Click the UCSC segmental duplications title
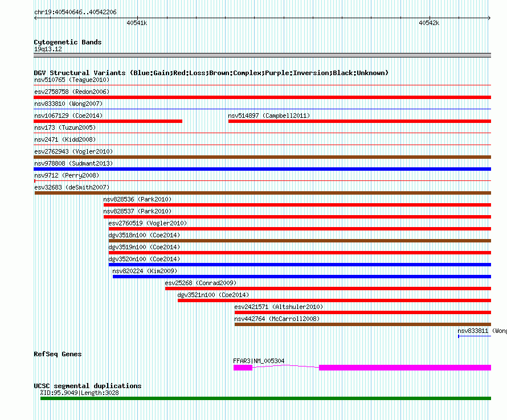The height and width of the screenshot is (420, 507). 88,386
